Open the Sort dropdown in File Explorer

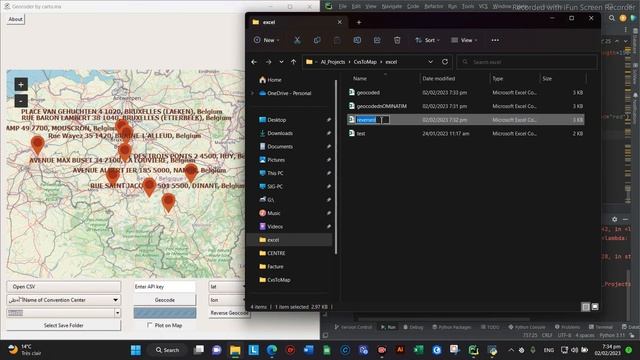[x=427, y=40]
